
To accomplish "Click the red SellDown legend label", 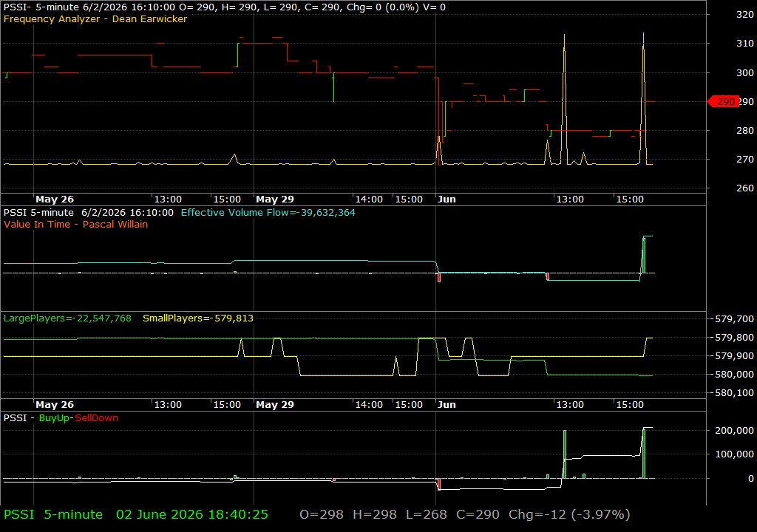I will tap(97, 418).
